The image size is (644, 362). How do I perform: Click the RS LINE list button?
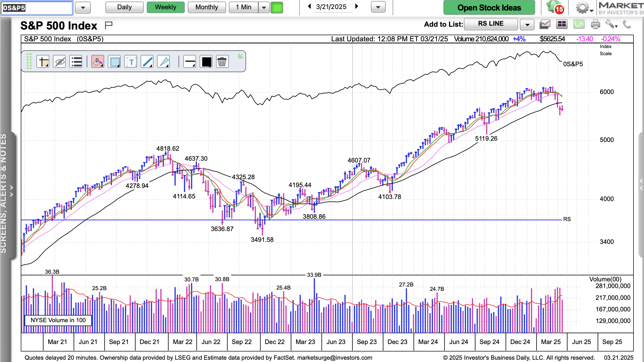tap(491, 24)
